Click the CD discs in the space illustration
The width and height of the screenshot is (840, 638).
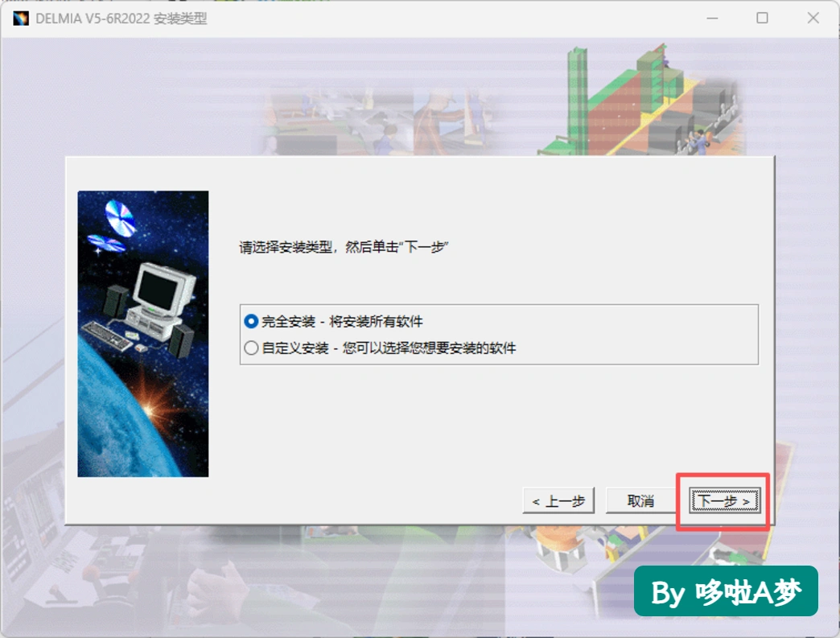(113, 227)
